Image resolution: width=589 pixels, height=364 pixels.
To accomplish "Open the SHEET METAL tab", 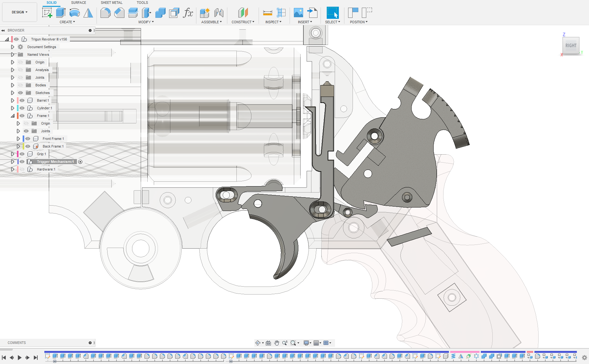I will click(x=111, y=3).
